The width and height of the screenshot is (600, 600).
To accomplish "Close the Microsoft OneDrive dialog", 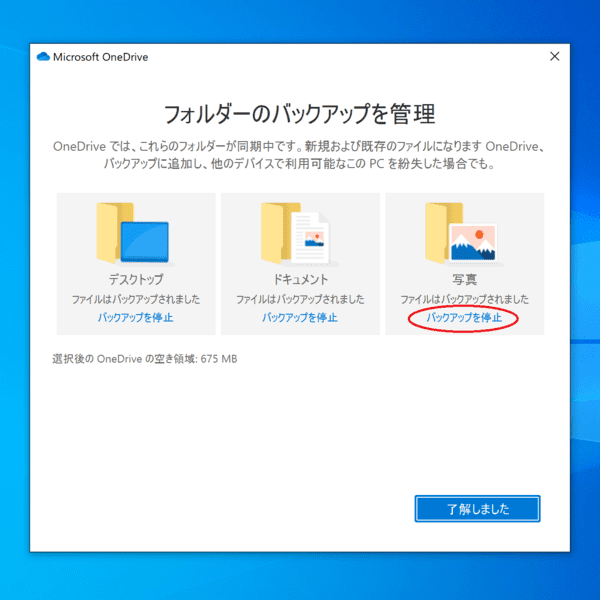I will pos(554,57).
